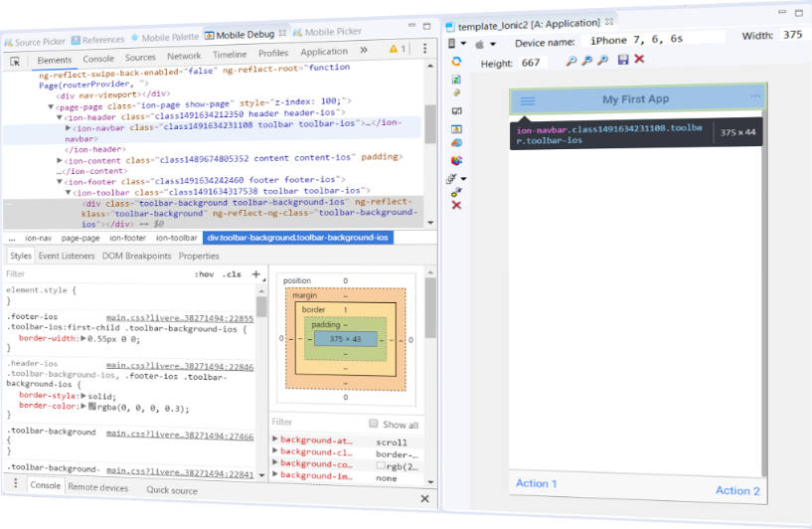Click the refresh icon in left toolbar
The image size is (812, 529).
pyautogui.click(x=456, y=61)
